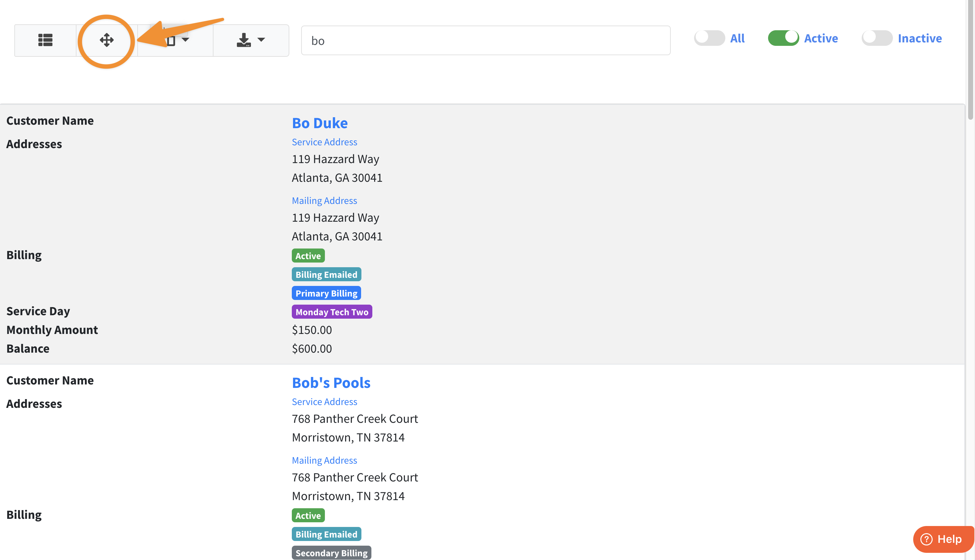Click the help question mark icon
Screen dimensions: 975x560
(x=926, y=539)
